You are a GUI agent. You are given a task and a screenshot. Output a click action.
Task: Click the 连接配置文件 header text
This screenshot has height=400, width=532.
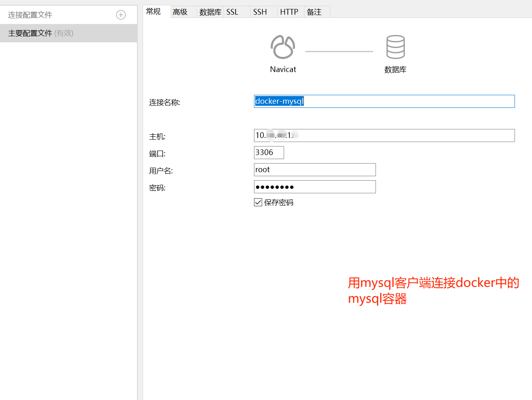[30, 15]
